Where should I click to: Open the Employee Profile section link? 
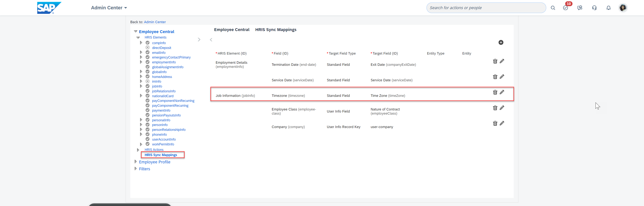pyautogui.click(x=154, y=162)
